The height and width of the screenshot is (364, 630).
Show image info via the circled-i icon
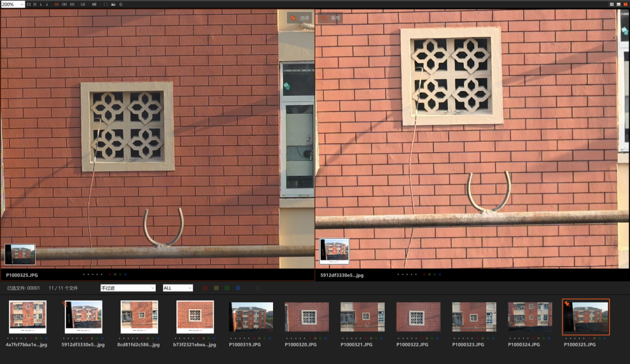(121, 5)
